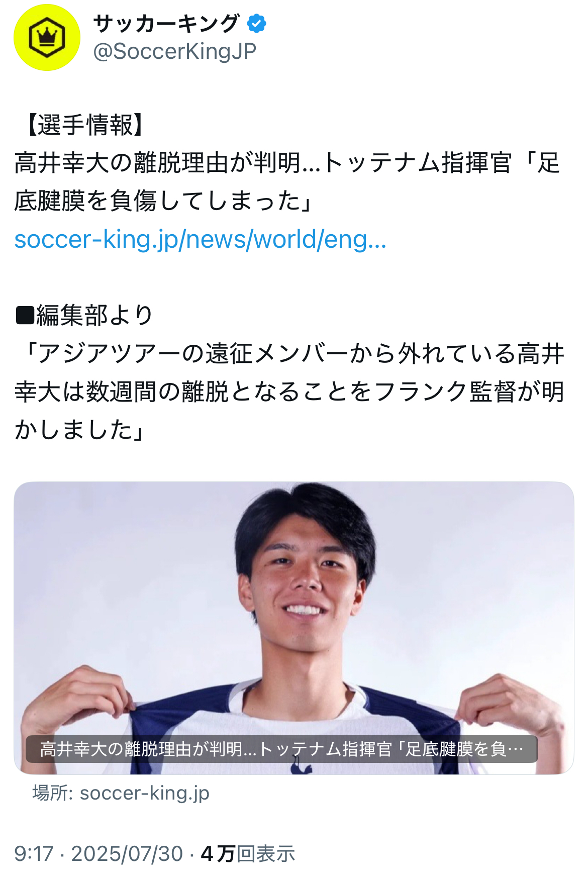Select the 編集部より heading text

(x=94, y=316)
